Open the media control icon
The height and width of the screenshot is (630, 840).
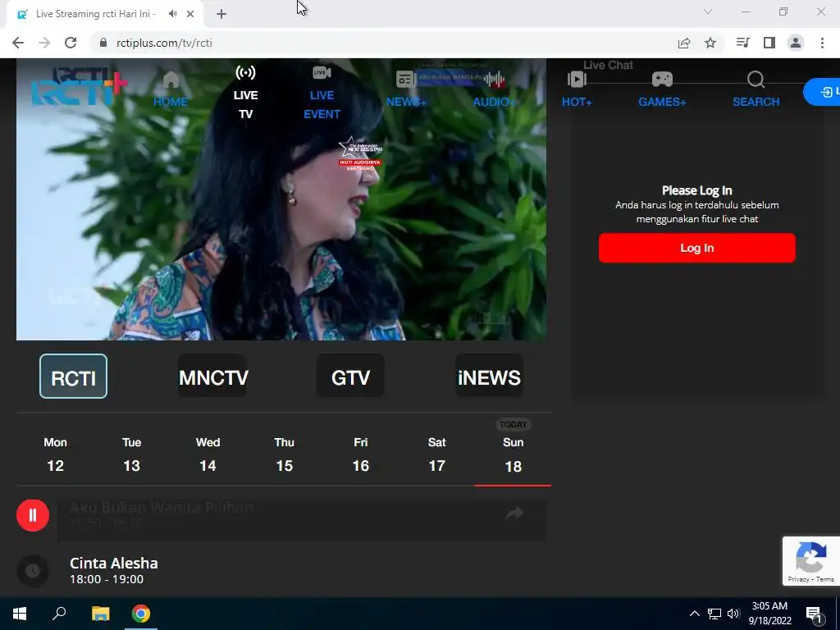click(742, 43)
